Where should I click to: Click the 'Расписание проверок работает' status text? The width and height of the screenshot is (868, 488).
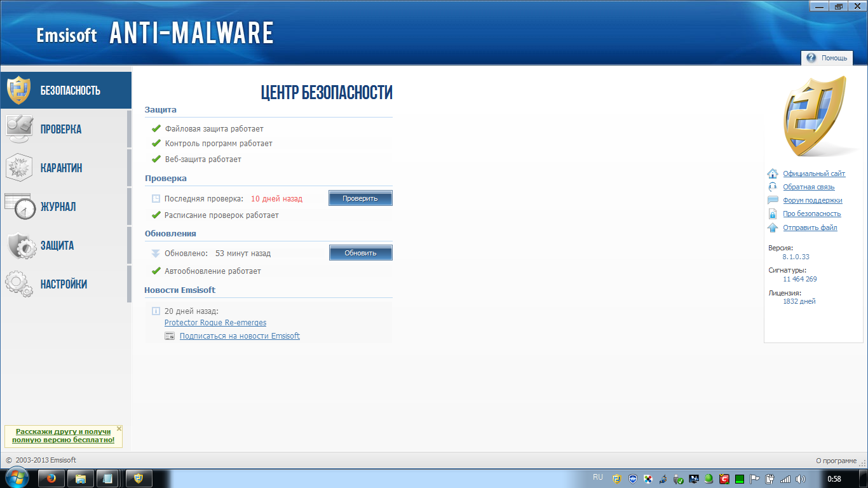point(222,215)
